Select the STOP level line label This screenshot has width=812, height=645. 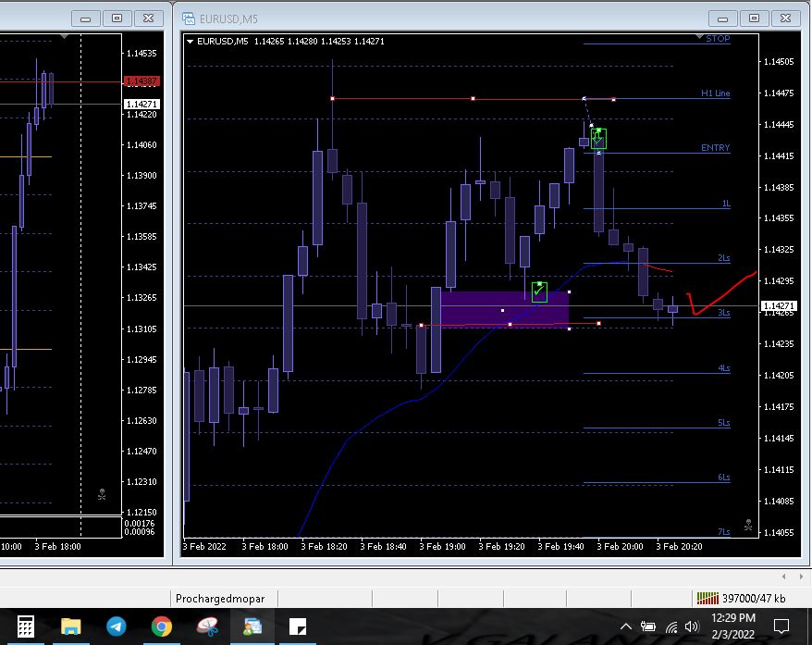[718, 38]
